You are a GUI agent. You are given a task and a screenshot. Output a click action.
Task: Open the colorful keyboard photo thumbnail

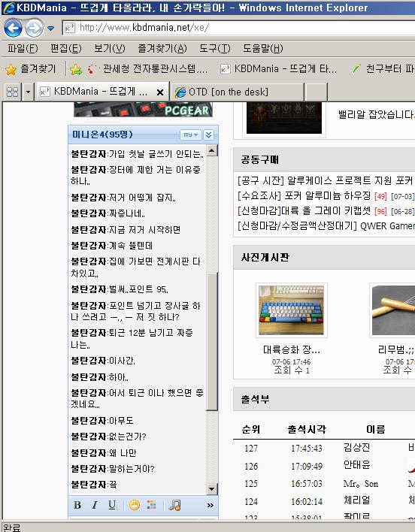291,310
